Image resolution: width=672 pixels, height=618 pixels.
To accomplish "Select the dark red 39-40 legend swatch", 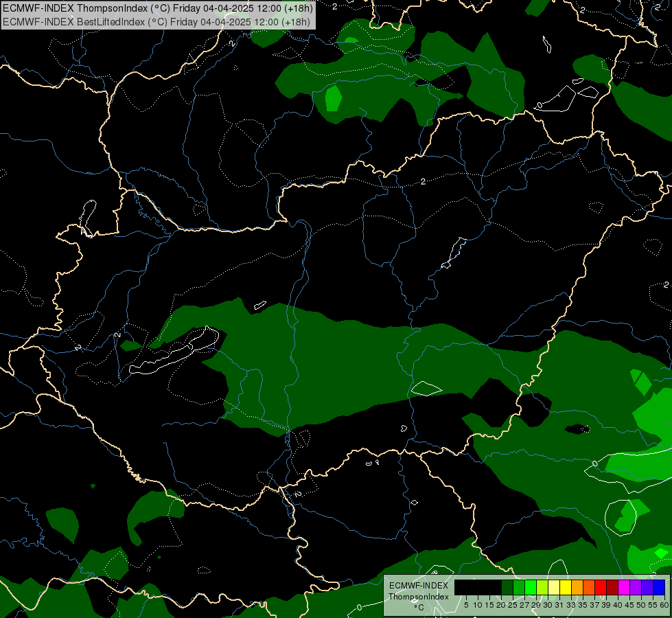I will 612,587.
